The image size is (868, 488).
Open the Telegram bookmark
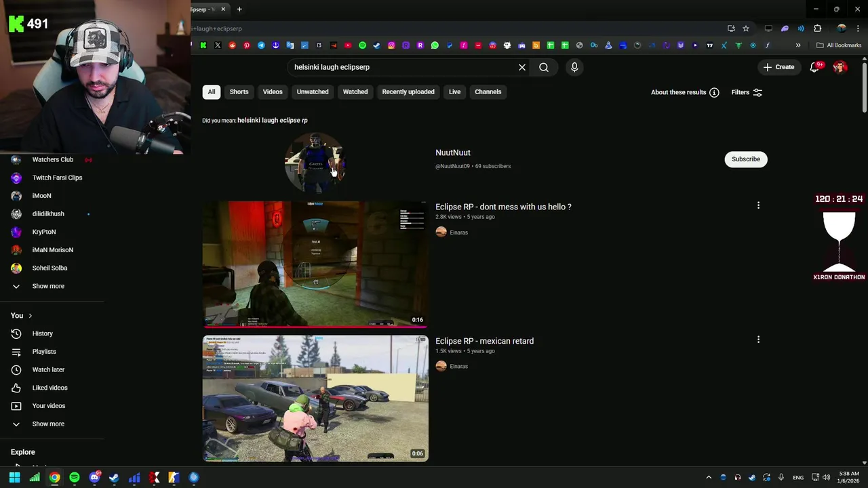[x=261, y=45]
